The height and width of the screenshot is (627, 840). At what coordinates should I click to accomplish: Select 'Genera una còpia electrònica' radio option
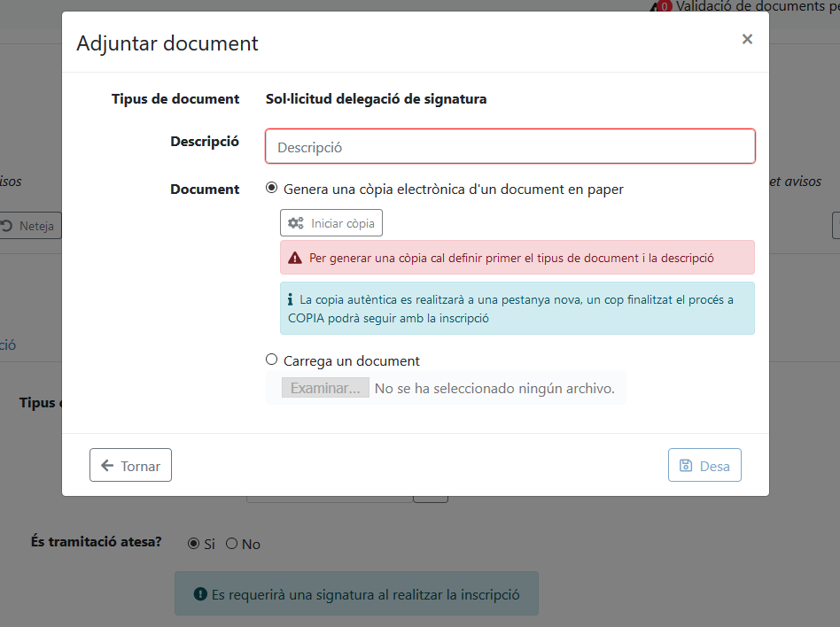pos(272,189)
